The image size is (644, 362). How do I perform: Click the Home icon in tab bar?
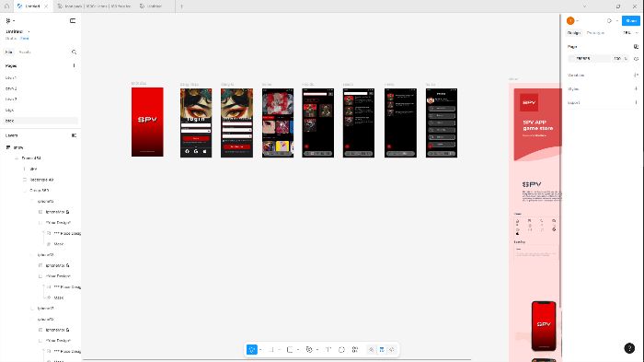pyautogui.click(x=6, y=6)
